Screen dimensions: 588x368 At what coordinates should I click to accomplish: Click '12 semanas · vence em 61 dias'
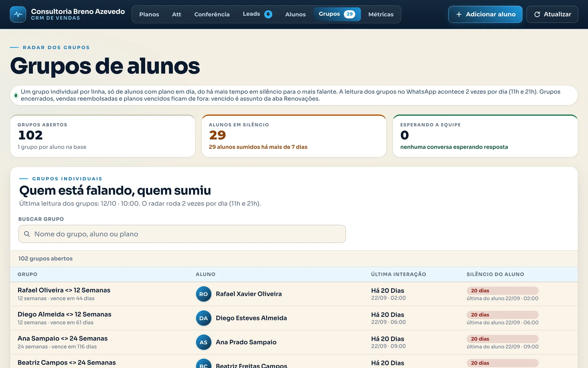point(56,323)
